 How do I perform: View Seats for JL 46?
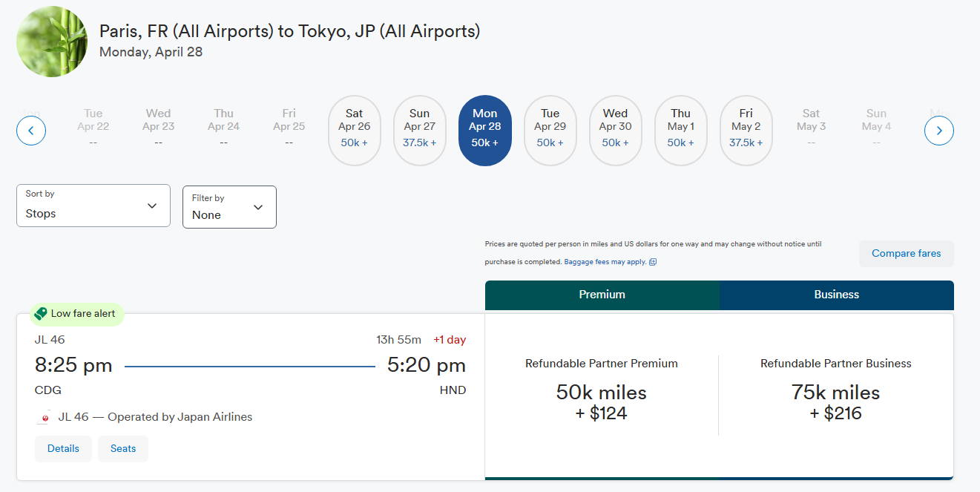point(123,449)
